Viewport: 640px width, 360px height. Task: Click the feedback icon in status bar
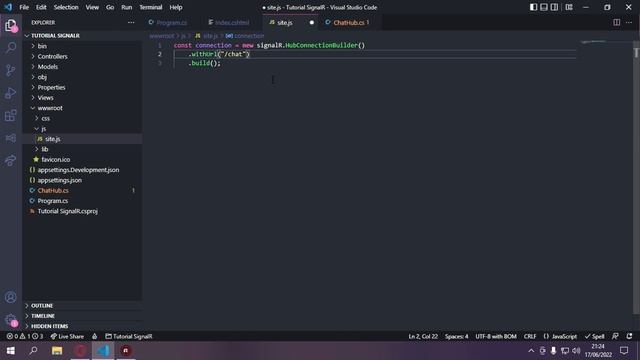click(x=615, y=336)
